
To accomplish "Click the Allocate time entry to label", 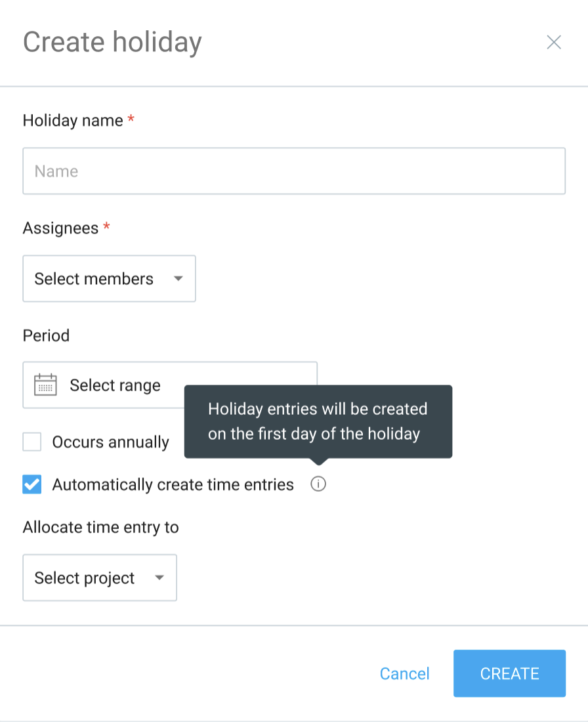I will point(101,527).
